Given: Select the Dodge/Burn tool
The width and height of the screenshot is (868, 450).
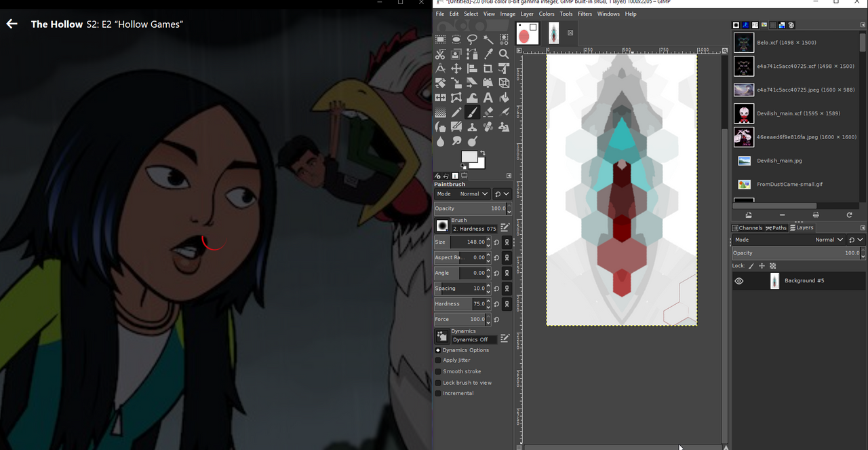Looking at the screenshot, I should (472, 141).
